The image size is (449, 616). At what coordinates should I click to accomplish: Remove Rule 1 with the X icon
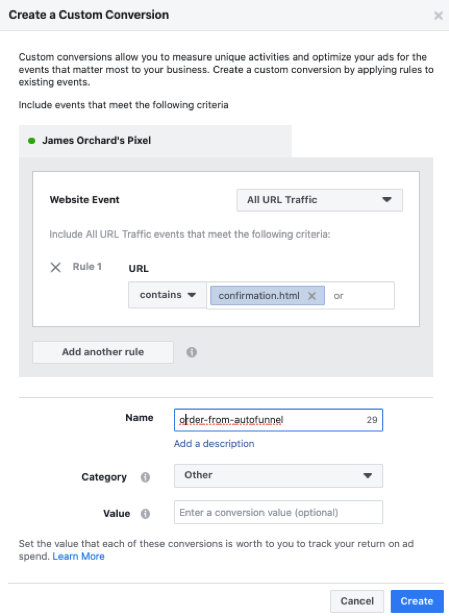point(56,268)
